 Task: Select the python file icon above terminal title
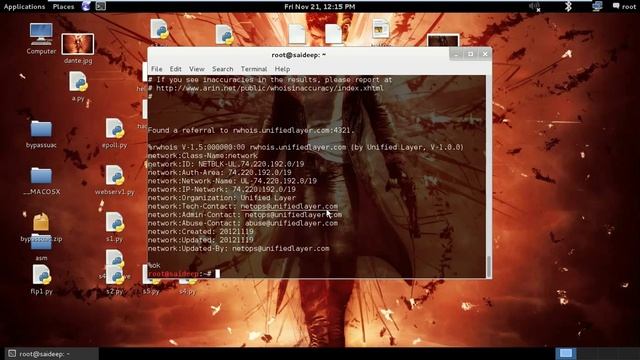[x=224, y=35]
